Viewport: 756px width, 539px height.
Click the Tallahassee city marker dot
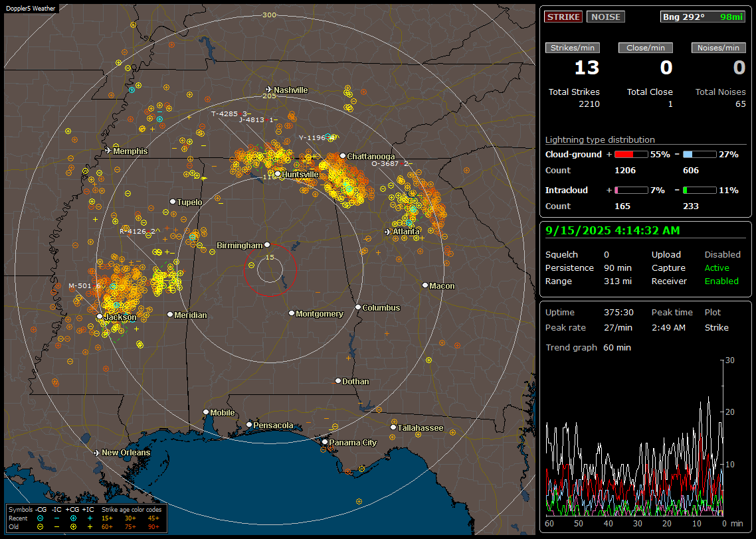tap(393, 427)
